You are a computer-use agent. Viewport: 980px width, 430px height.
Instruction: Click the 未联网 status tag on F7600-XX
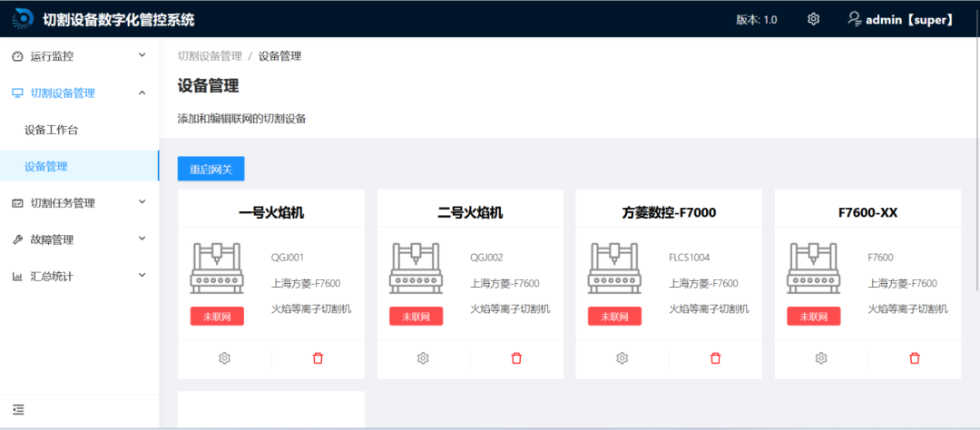814,317
